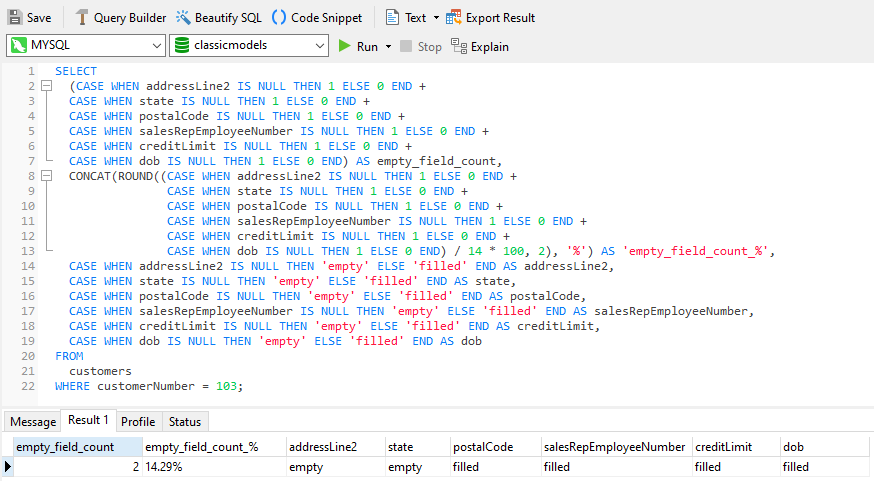Screen dimensions: 874x481
Task: Open the classicmodels database dropdown
Action: (319, 46)
